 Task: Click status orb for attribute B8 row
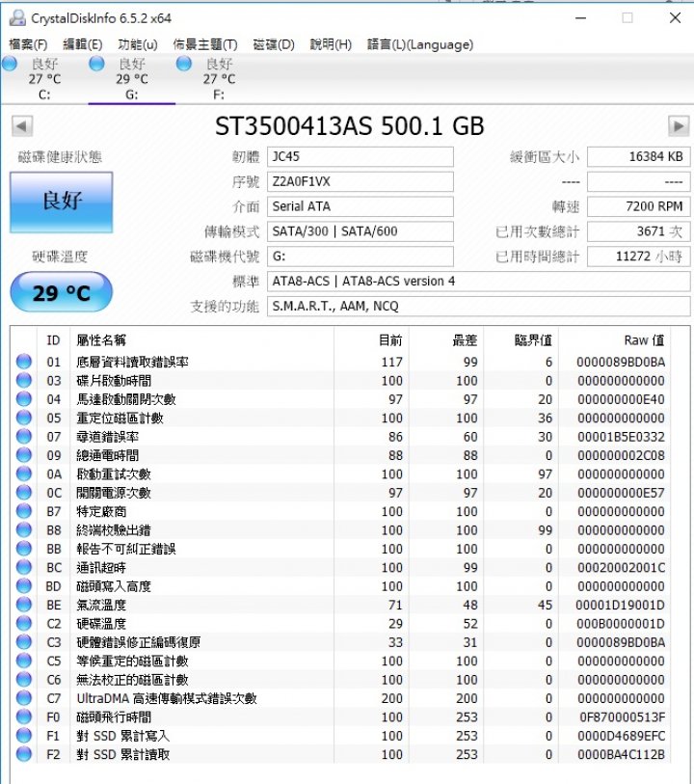(23, 529)
